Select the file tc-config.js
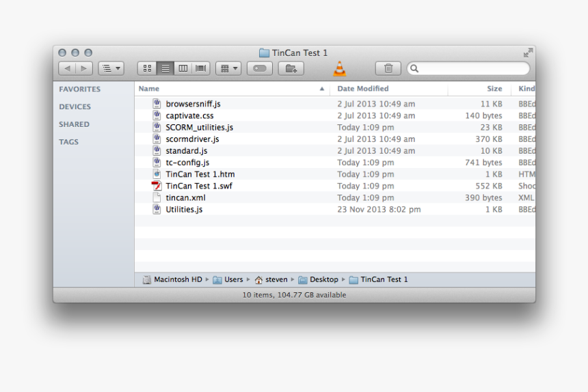The image size is (588, 392). [x=335, y=163]
